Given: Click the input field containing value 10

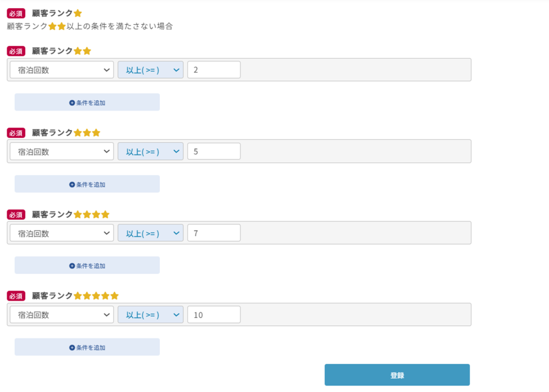Looking at the screenshot, I should click(x=214, y=315).
